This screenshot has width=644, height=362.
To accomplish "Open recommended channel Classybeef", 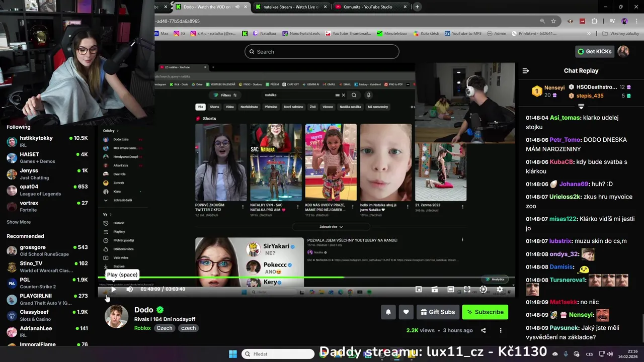I will pos(48,315).
